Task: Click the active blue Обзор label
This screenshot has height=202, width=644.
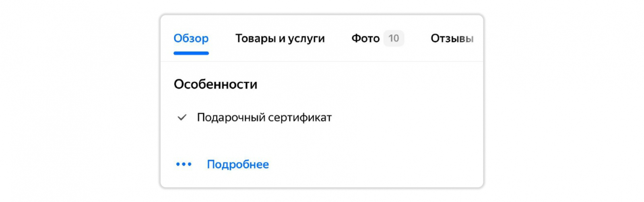Action: [x=191, y=38]
